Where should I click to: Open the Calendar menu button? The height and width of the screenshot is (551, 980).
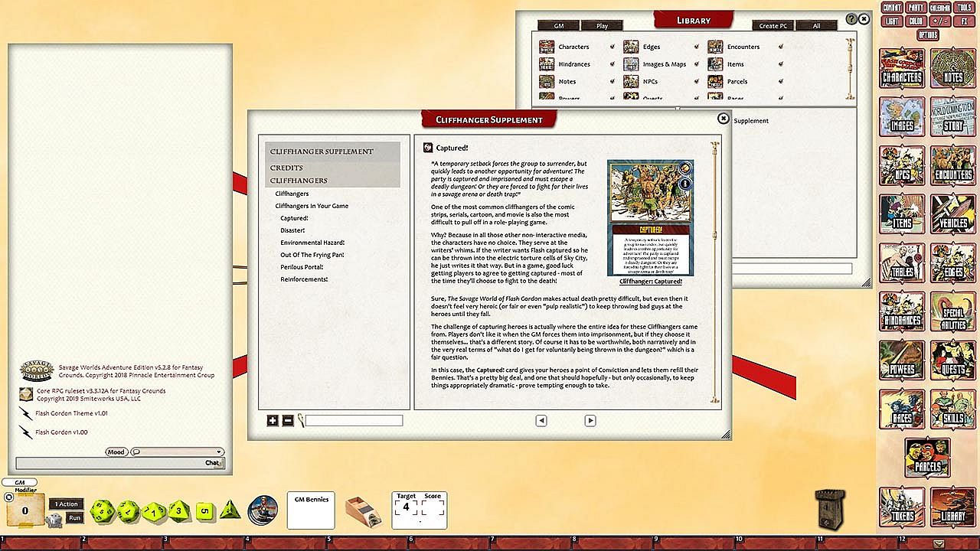point(939,8)
